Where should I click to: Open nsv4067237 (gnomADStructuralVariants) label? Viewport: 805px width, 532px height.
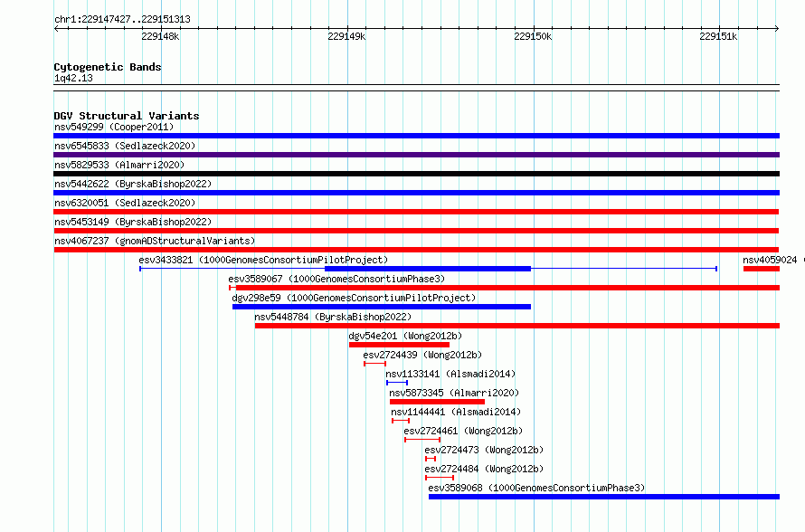pyautogui.click(x=155, y=241)
